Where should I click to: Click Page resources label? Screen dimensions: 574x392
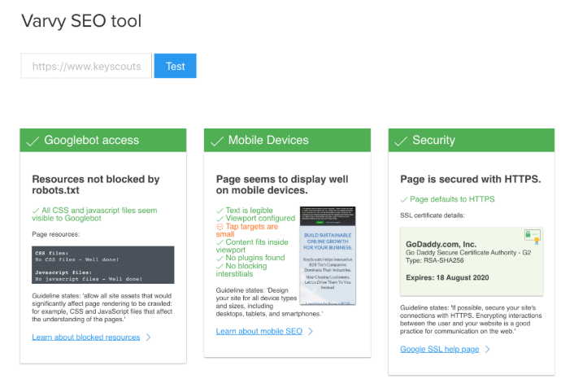pyautogui.click(x=55, y=234)
